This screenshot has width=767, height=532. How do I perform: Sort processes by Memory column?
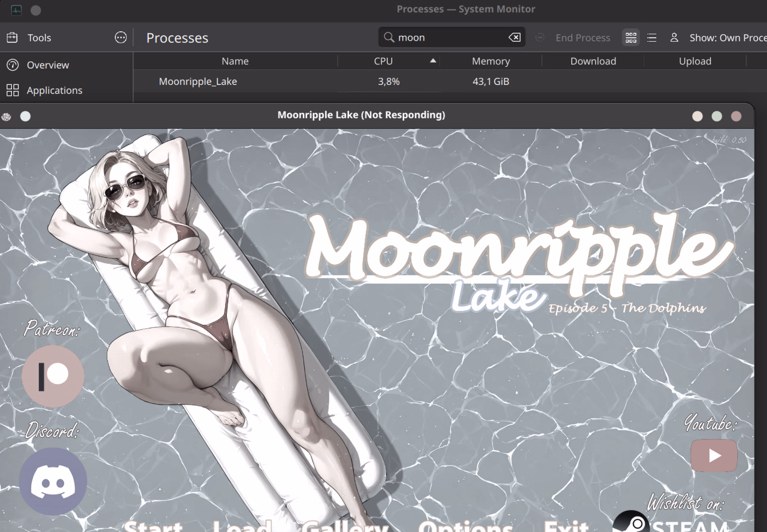[491, 61]
